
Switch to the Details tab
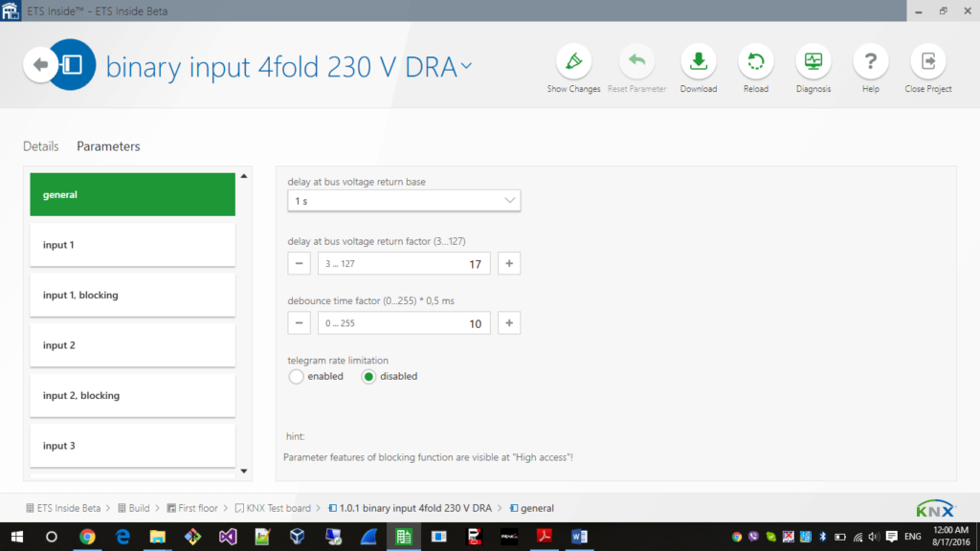pos(40,146)
